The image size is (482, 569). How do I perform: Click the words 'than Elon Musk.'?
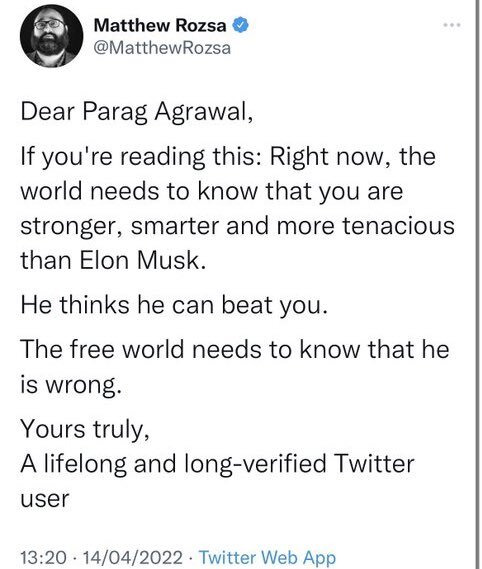point(113,260)
